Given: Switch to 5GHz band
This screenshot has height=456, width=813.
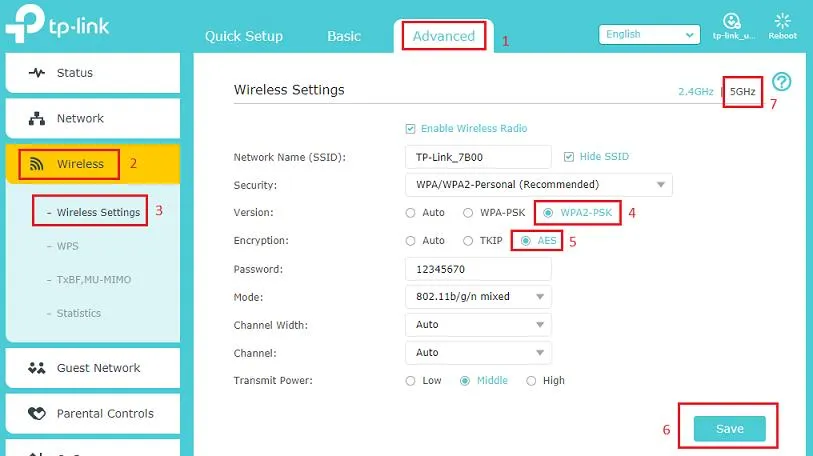Looking at the screenshot, I should [x=742, y=92].
